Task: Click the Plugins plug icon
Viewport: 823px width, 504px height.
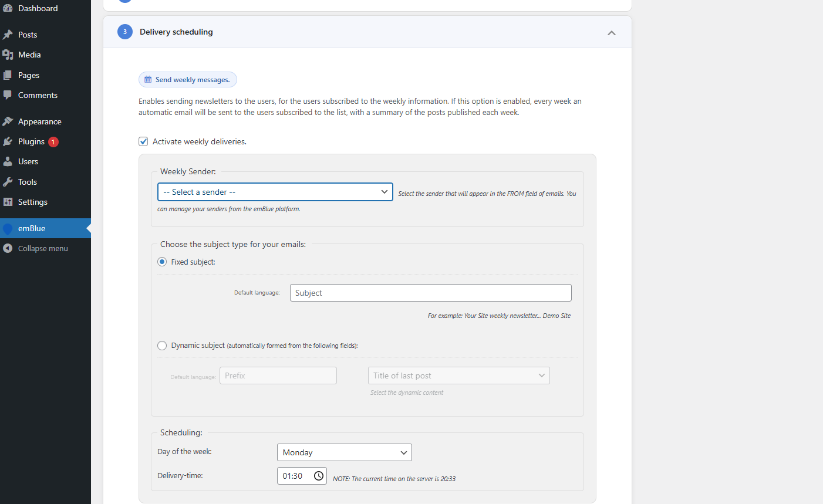Action: point(8,141)
